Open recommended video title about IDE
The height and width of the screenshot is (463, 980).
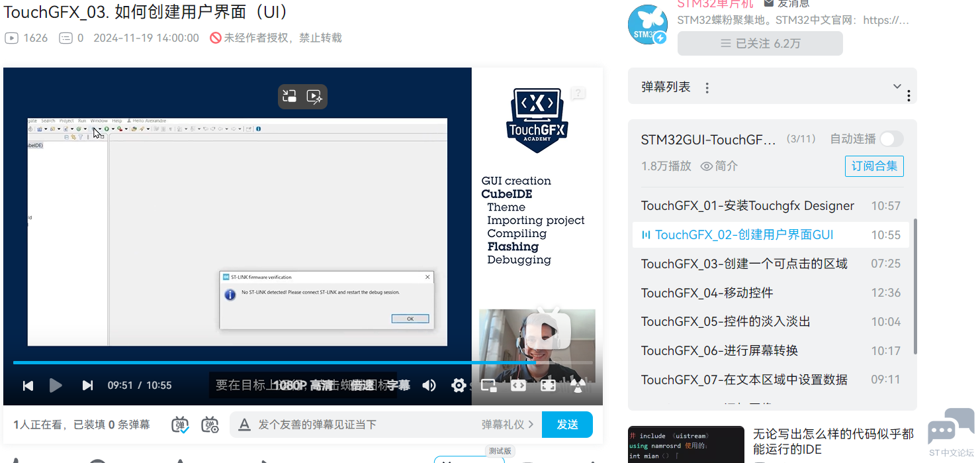coord(833,442)
